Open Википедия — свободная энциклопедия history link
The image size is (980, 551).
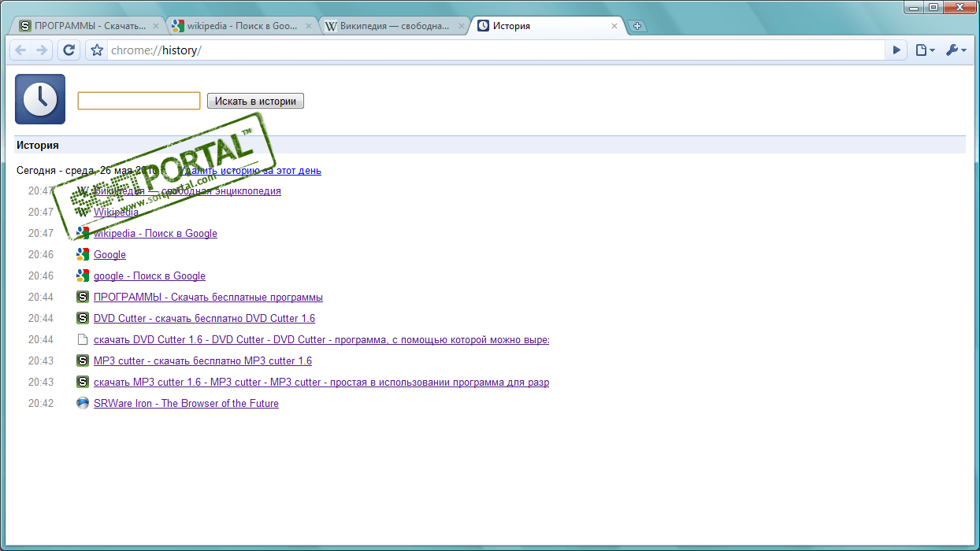[x=187, y=190]
